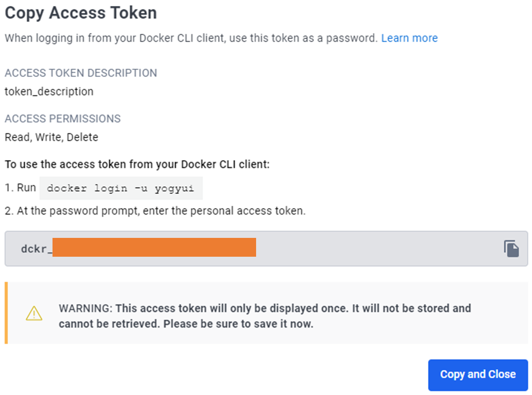Image resolution: width=532 pixels, height=395 pixels.
Task: Select the token_description value text
Action: 49,92
